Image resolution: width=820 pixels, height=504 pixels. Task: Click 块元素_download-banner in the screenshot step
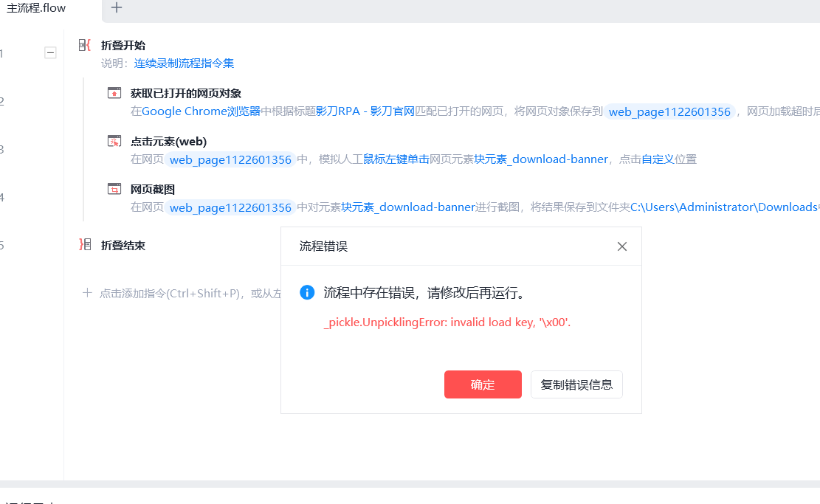coord(408,207)
